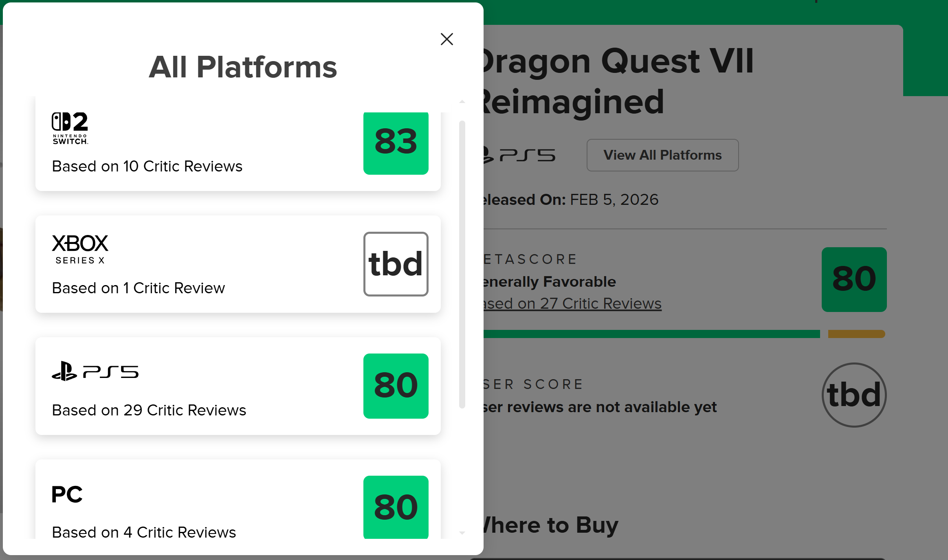The width and height of the screenshot is (948, 560).
Task: Click the PS5 logo in platform list
Action: pos(95,371)
